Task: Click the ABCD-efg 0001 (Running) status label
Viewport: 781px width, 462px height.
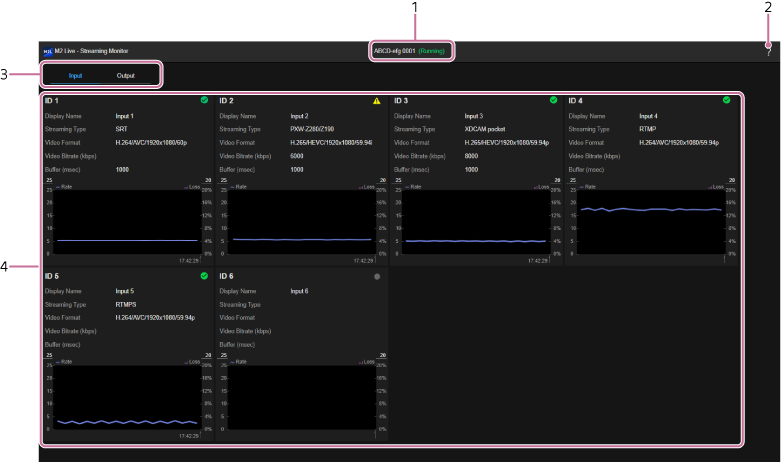Action: pos(409,51)
